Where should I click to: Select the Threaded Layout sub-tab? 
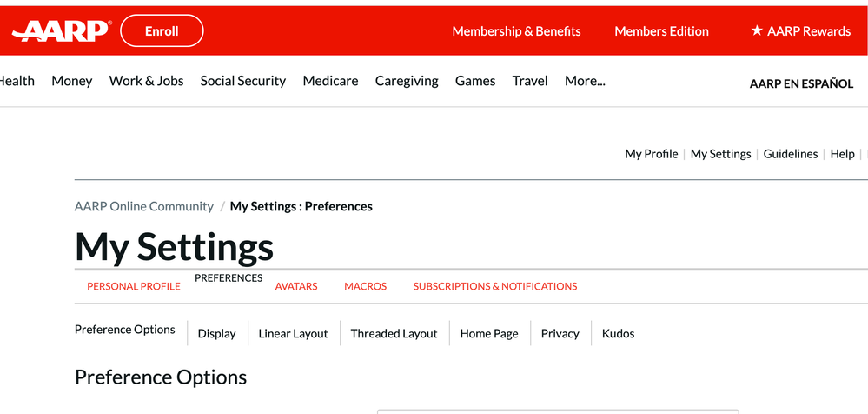[394, 334]
